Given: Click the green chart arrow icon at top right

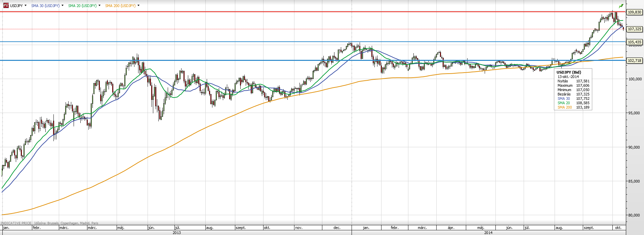Looking at the screenshot, I should coord(621,6).
